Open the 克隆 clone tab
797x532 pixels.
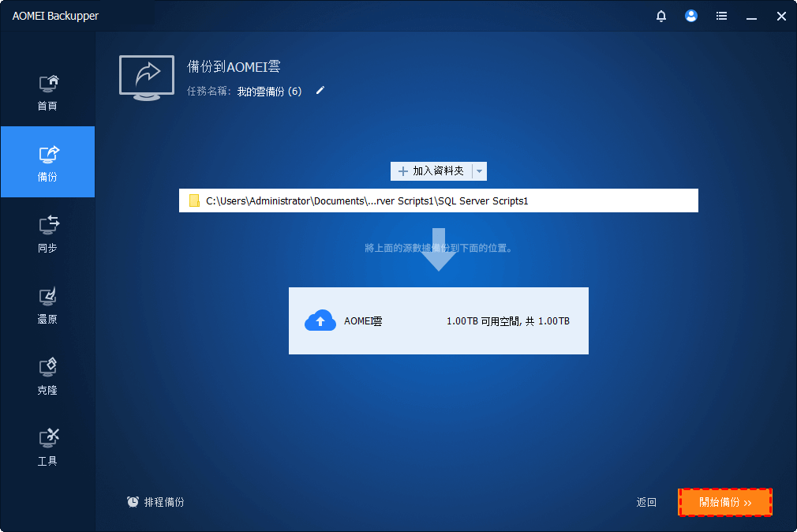pos(48,376)
